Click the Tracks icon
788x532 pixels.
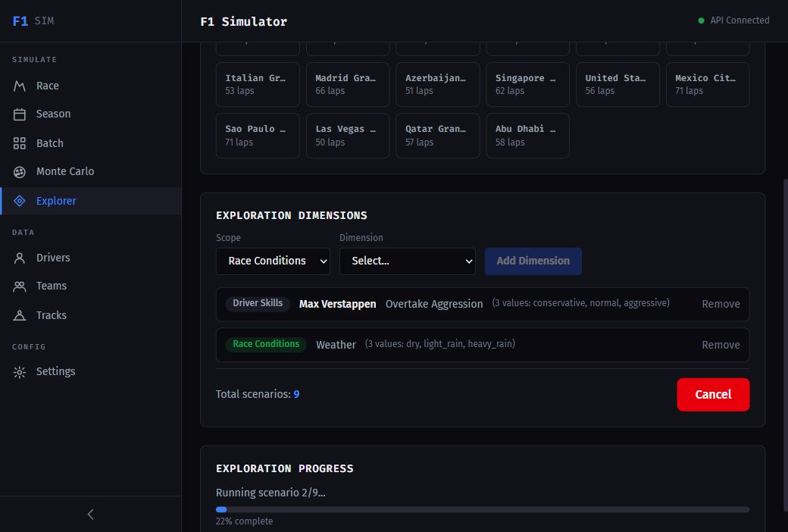[x=20, y=315]
